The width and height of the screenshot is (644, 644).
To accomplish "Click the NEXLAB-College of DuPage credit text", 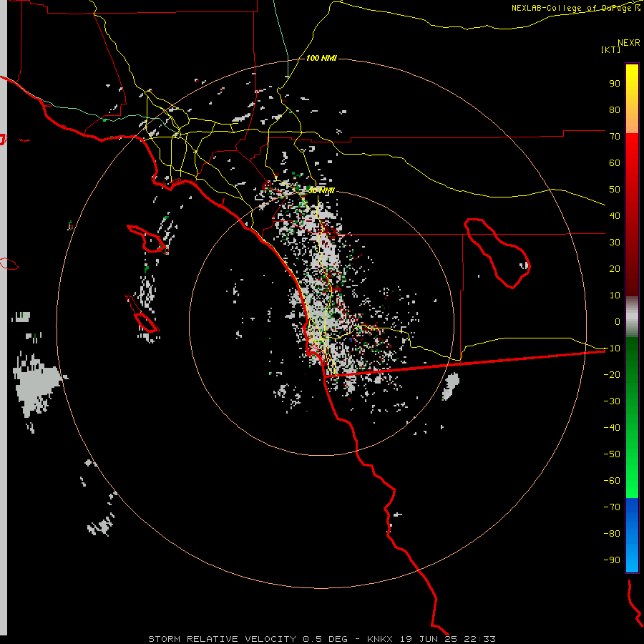I will click(x=575, y=8).
